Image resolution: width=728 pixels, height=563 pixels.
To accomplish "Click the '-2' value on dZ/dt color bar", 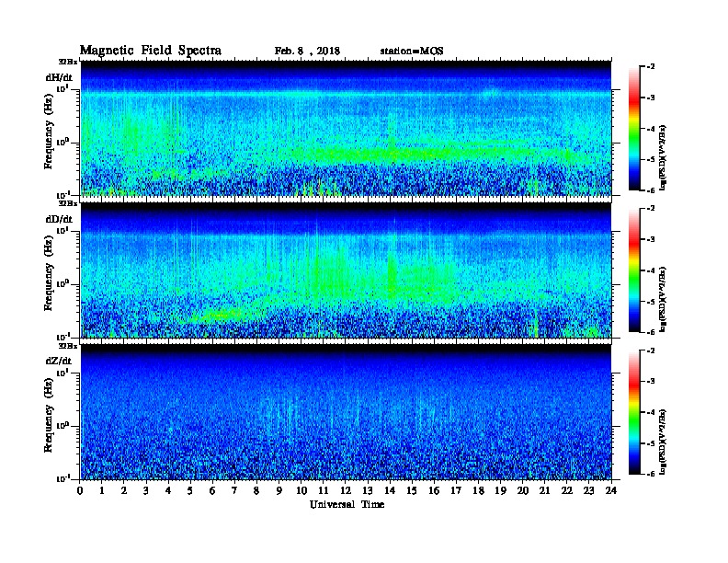I will pyautogui.click(x=651, y=350).
